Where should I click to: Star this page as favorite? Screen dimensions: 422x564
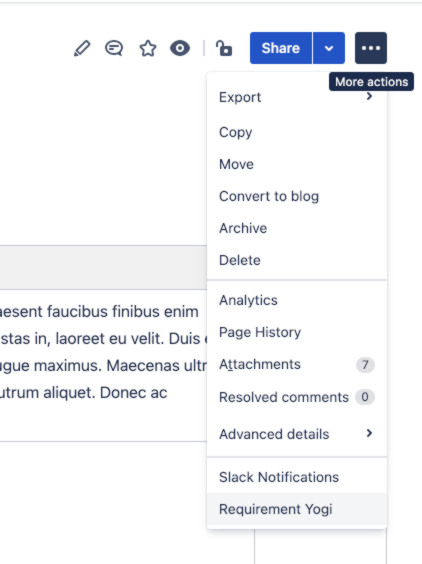(148, 48)
